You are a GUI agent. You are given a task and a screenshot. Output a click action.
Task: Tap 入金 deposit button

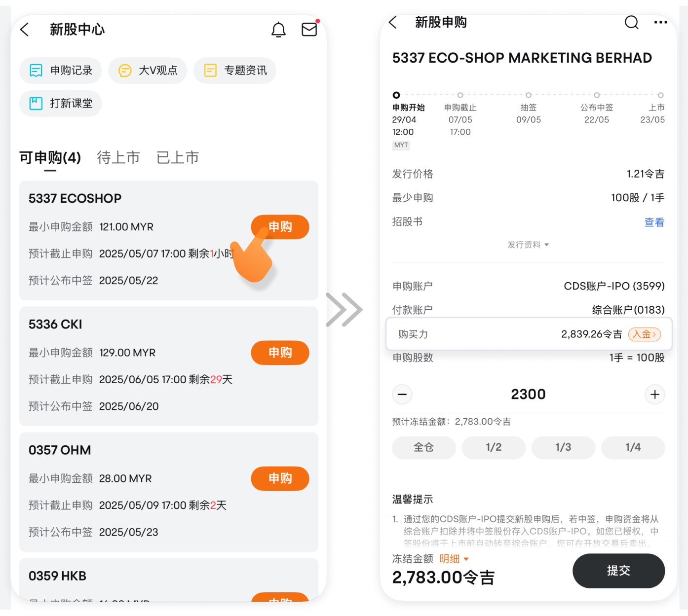click(645, 334)
